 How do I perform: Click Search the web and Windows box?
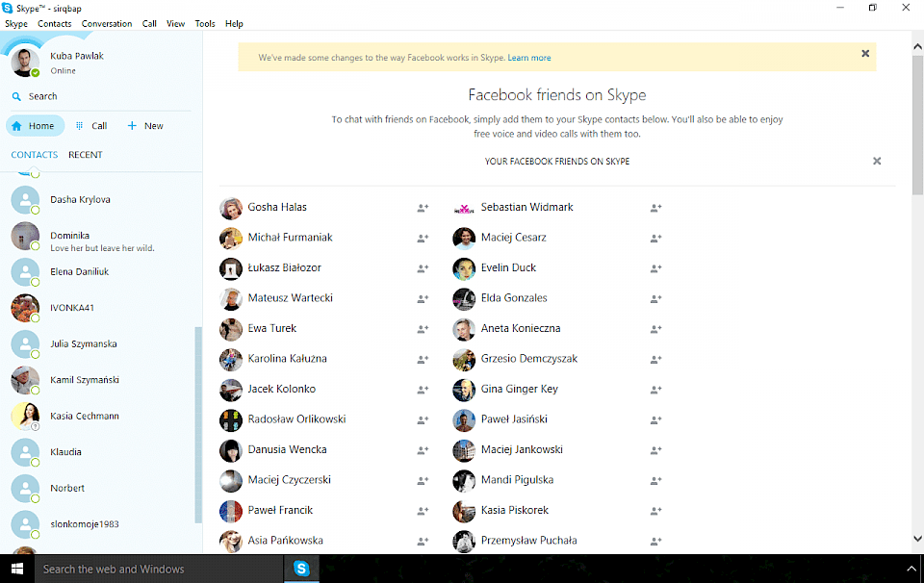click(159, 569)
